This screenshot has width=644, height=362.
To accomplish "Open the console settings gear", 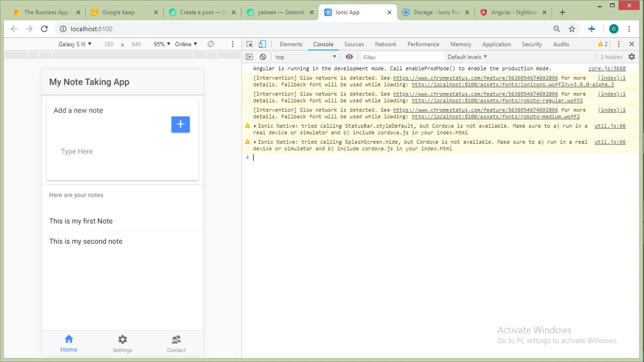I will tap(632, 57).
